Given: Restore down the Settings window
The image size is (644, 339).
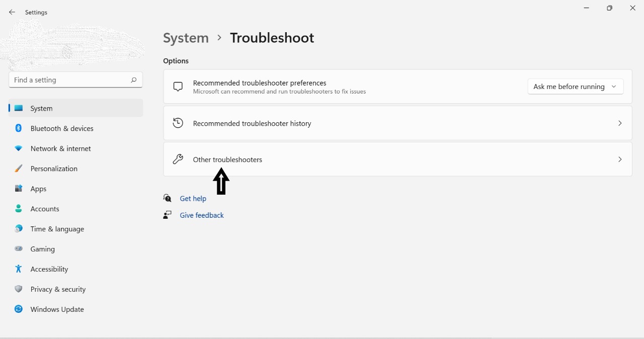Looking at the screenshot, I should [609, 8].
